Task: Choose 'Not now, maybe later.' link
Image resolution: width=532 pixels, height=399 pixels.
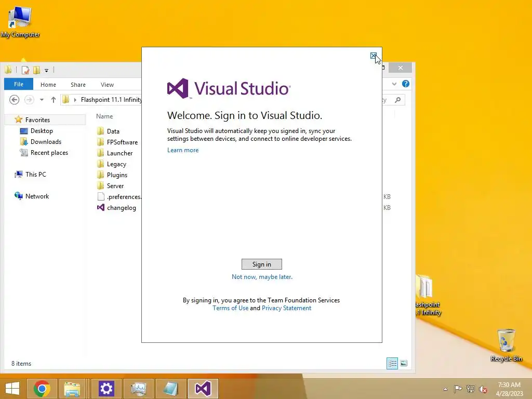Action: pos(262,277)
